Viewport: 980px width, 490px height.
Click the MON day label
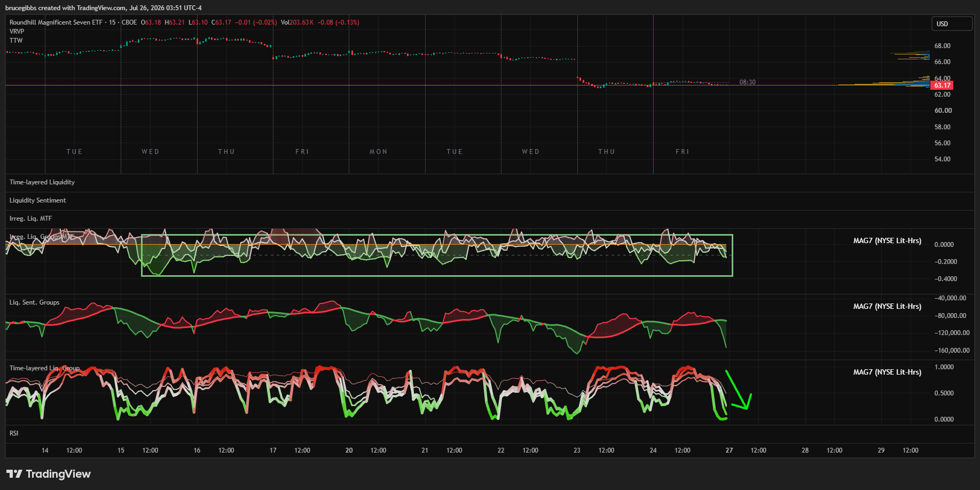tap(379, 152)
